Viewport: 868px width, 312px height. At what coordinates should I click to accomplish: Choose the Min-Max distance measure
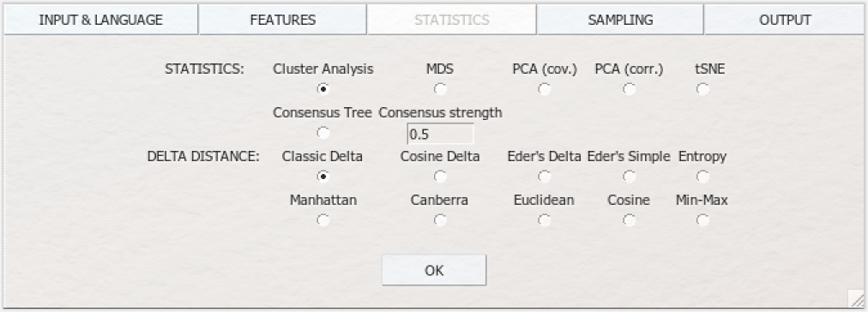702,221
